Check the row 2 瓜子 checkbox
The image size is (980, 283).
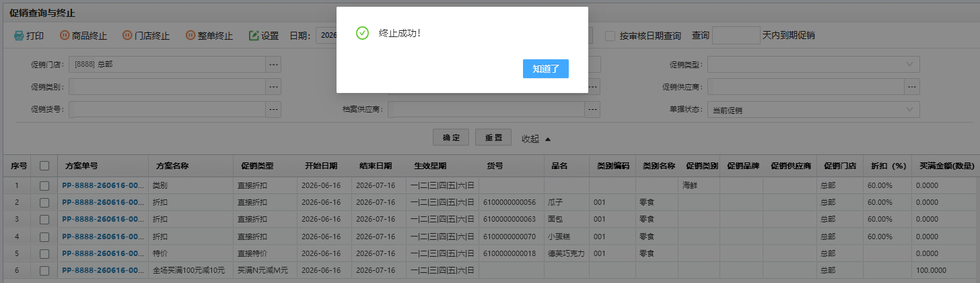44,201
